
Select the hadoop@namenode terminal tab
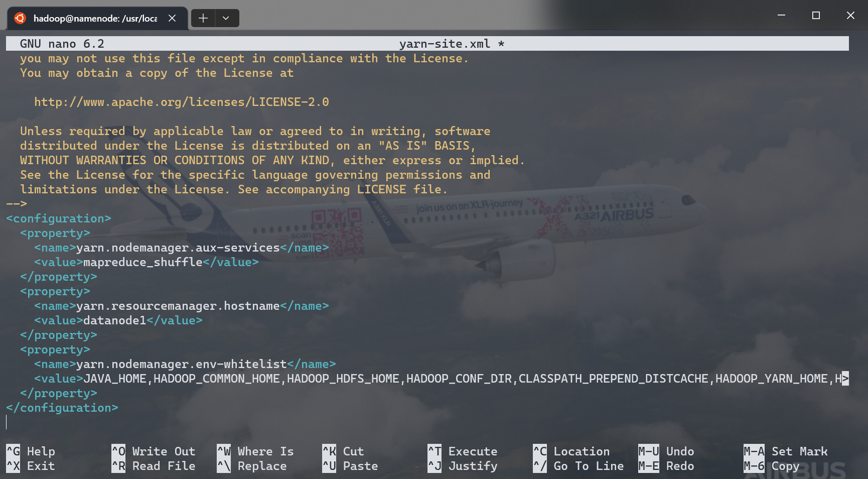click(95, 18)
